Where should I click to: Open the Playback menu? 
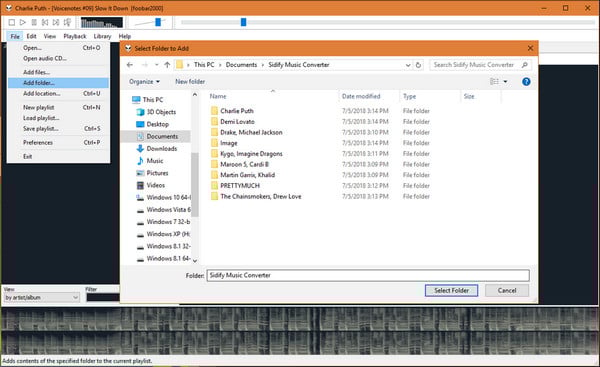tap(75, 36)
